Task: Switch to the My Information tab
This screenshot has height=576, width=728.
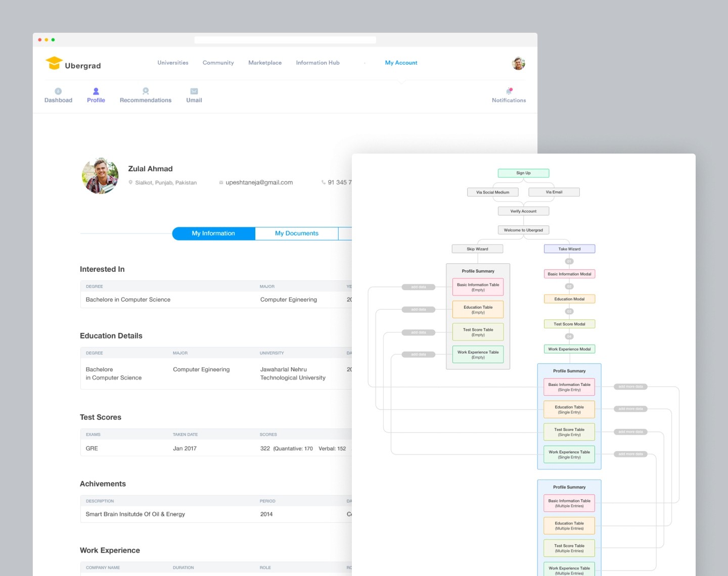Action: coord(213,233)
